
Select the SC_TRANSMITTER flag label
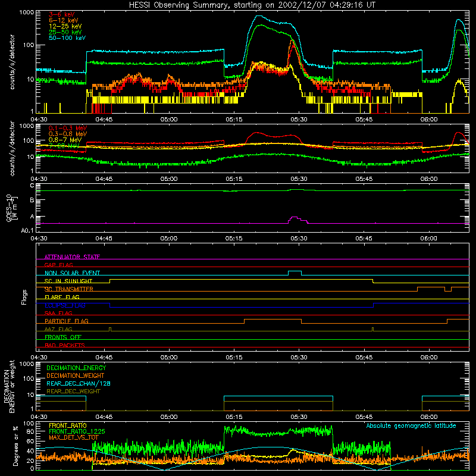click(69, 289)
